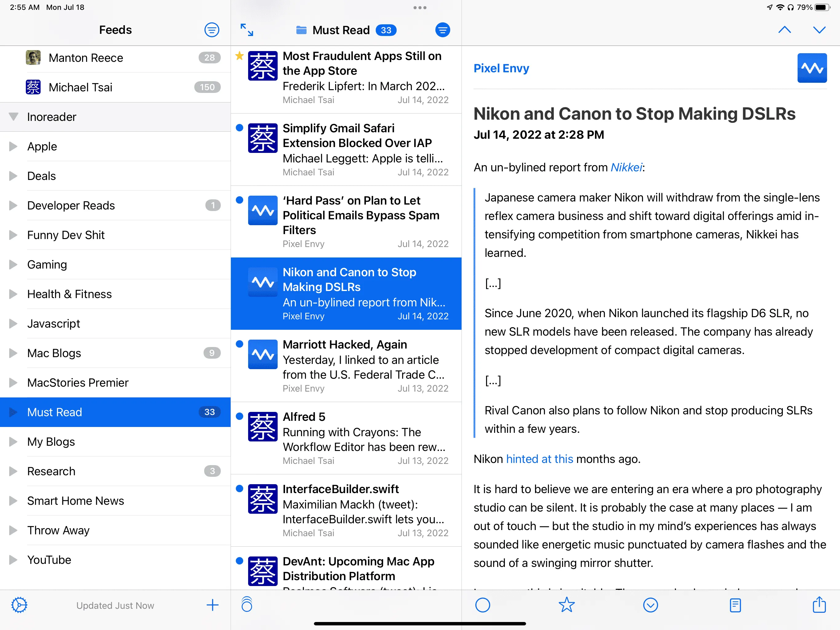Image resolution: width=840 pixels, height=630 pixels.
Task: Tap Pixel Envy feed icon in article header
Action: pyautogui.click(x=812, y=68)
